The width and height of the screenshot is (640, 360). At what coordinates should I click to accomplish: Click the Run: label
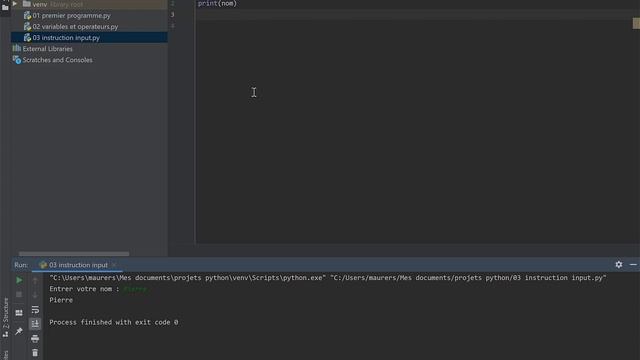21,265
